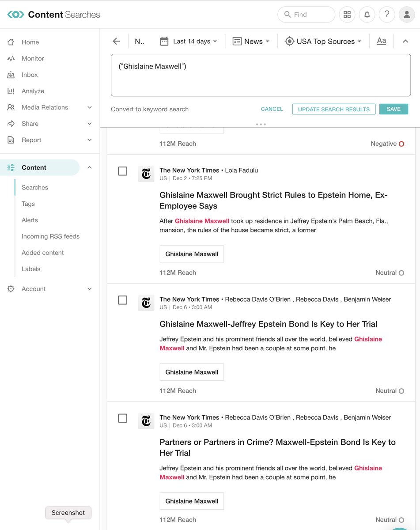The height and width of the screenshot is (530, 420).
Task: Click the CANCEL button
Action: tap(272, 109)
